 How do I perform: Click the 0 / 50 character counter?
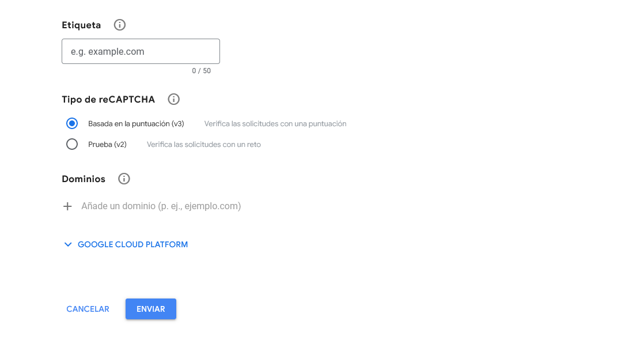click(202, 71)
